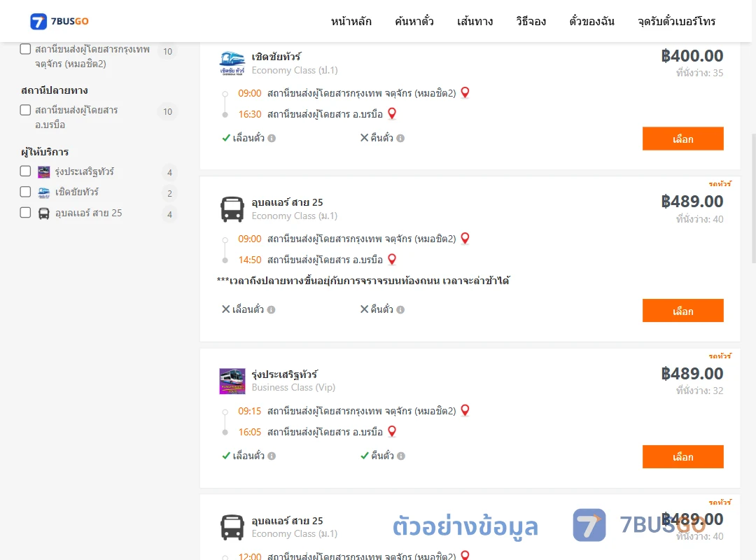Show คืนตั๋ว info icon on รุ่งประเสริฐทัวร์ trip

coord(401,456)
